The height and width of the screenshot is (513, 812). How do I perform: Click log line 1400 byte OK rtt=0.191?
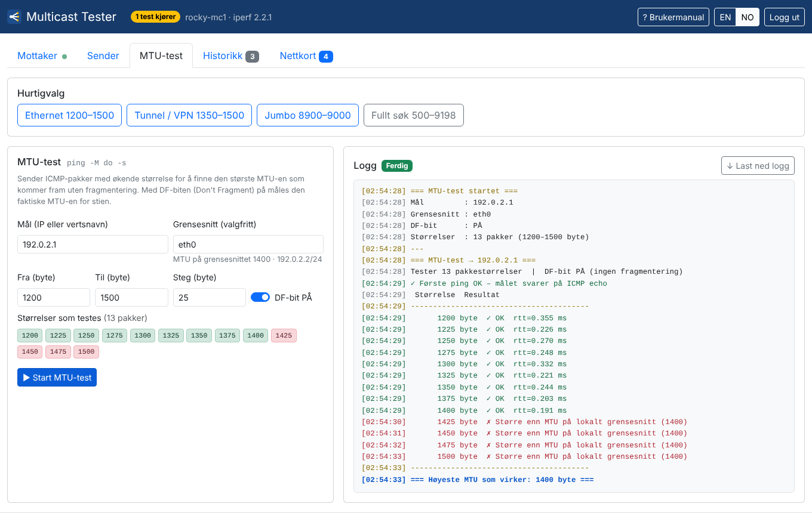coord(464,410)
